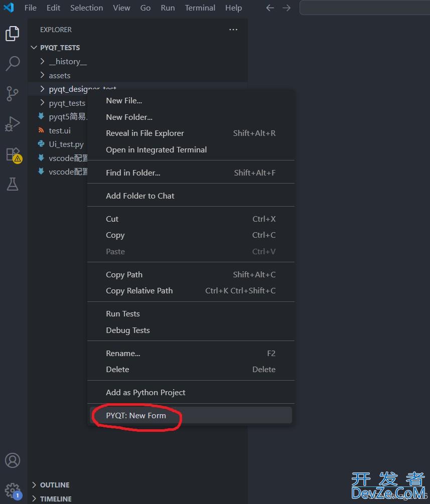Open the Accounts icon

tap(13, 460)
